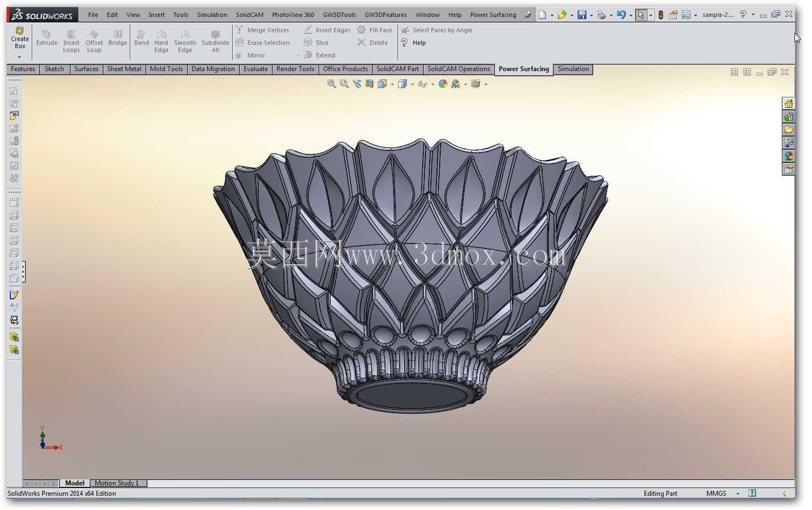Click the Print icon
Screen dimensions: 812x510
point(601,15)
